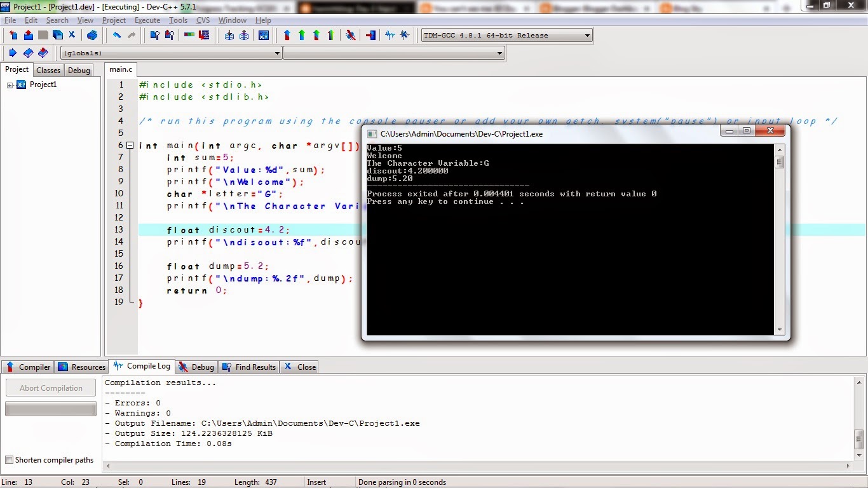Close the compile log using the Close button
Screen dimensions: 868x488
(299, 367)
